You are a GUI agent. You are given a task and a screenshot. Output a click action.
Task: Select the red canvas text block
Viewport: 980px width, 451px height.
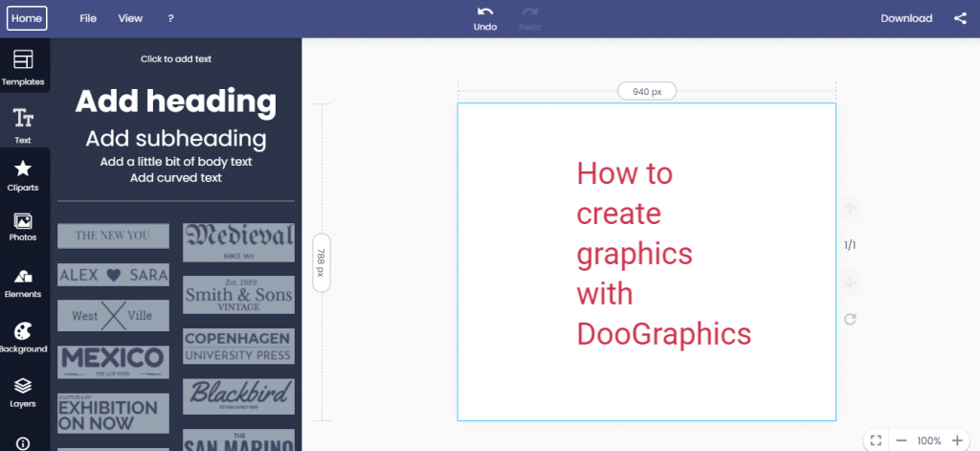664,253
